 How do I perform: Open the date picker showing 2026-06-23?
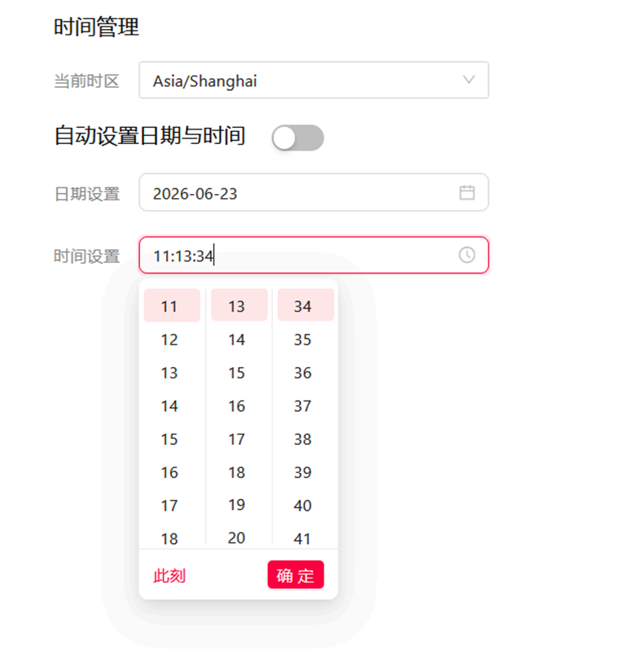tap(314, 192)
